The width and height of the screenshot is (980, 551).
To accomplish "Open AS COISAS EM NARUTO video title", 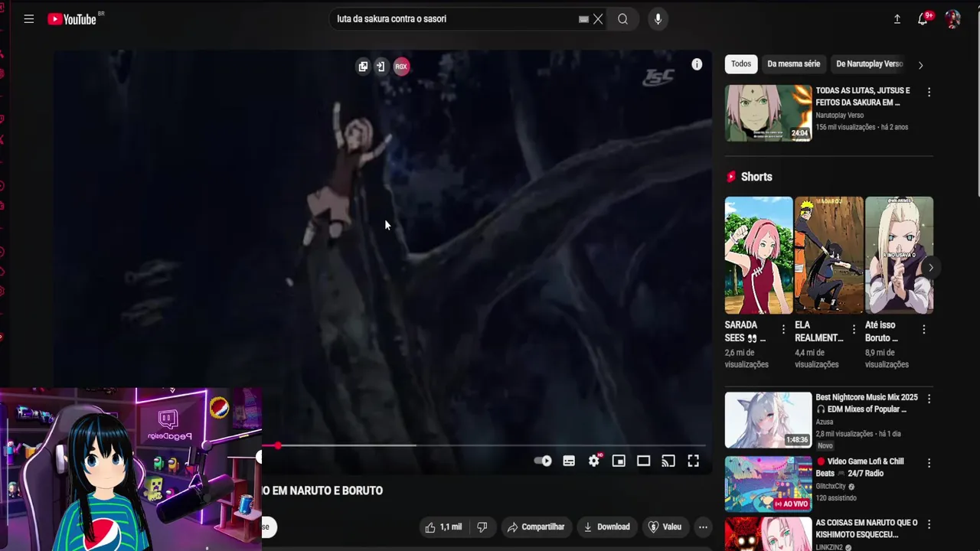I will [867, 529].
